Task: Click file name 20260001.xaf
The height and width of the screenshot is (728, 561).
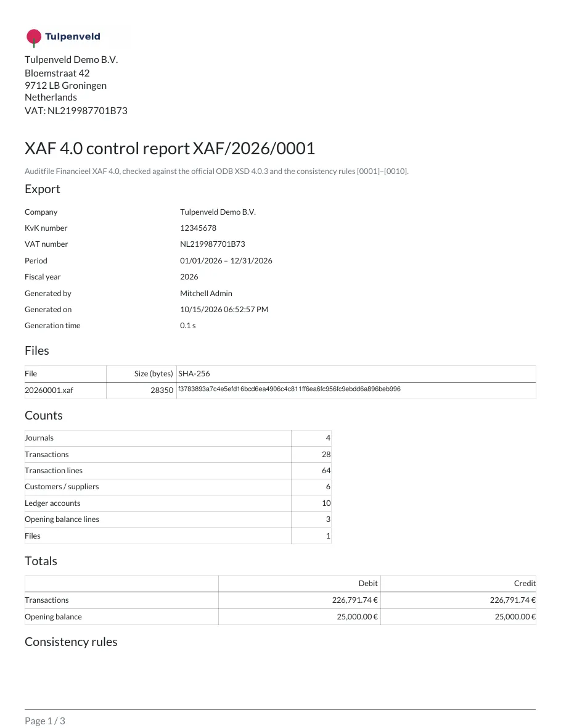Action: tap(49, 391)
